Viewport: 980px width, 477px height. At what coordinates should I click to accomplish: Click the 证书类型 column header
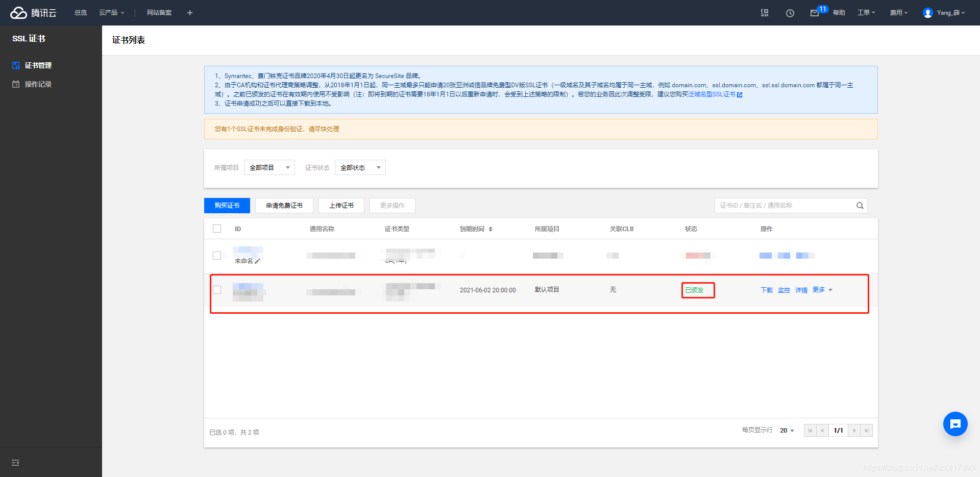click(397, 229)
